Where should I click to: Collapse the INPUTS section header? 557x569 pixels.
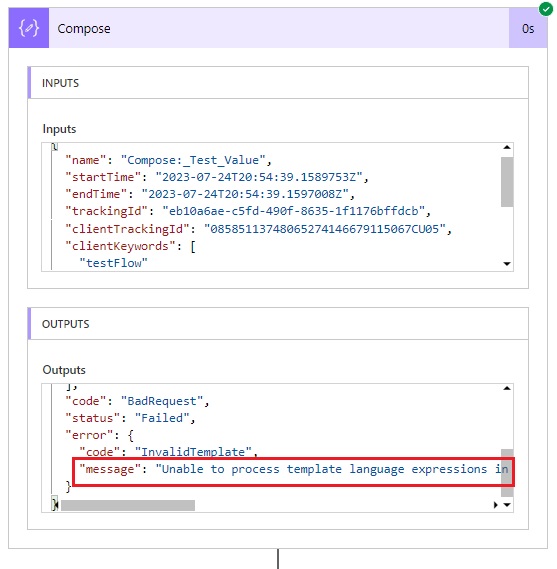[278, 83]
